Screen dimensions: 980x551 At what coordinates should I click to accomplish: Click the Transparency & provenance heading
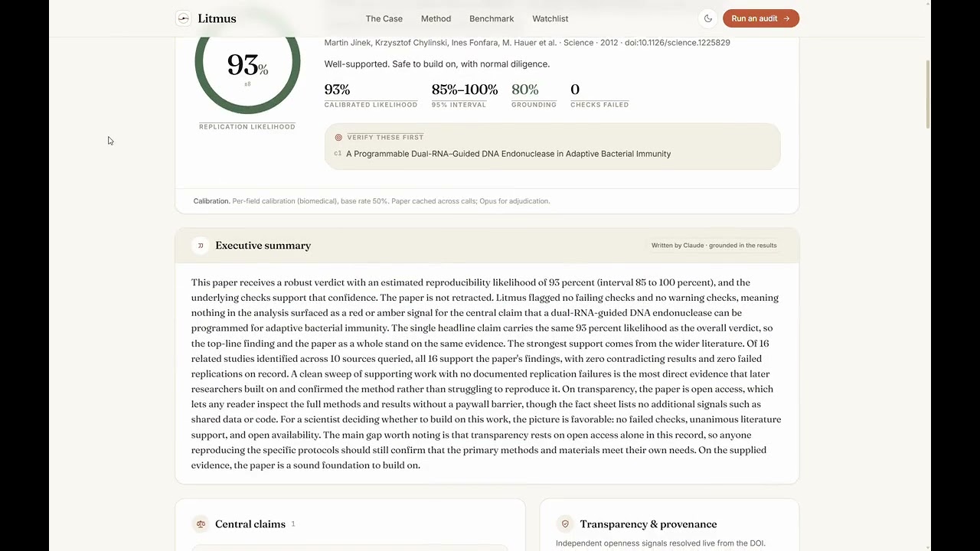(x=648, y=524)
